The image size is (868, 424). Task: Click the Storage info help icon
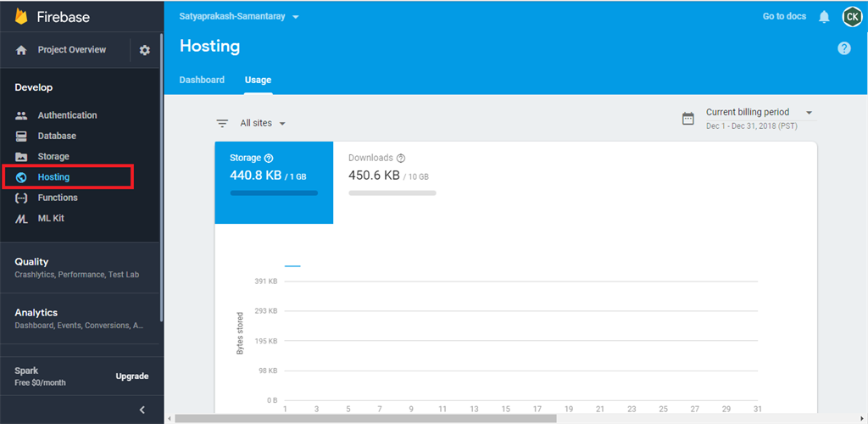[x=269, y=159]
